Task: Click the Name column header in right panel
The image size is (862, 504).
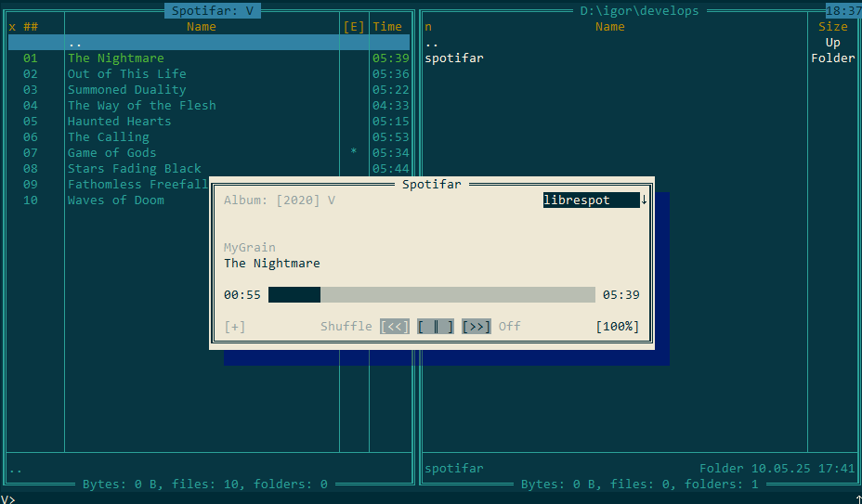Action: point(609,26)
